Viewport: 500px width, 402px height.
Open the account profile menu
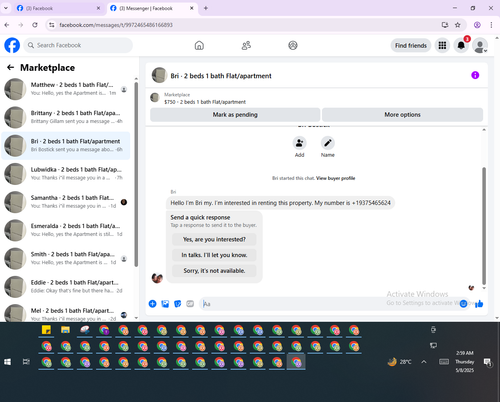point(480,46)
